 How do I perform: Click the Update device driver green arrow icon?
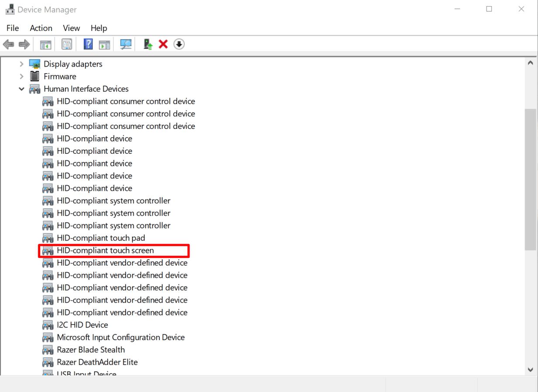coord(148,44)
